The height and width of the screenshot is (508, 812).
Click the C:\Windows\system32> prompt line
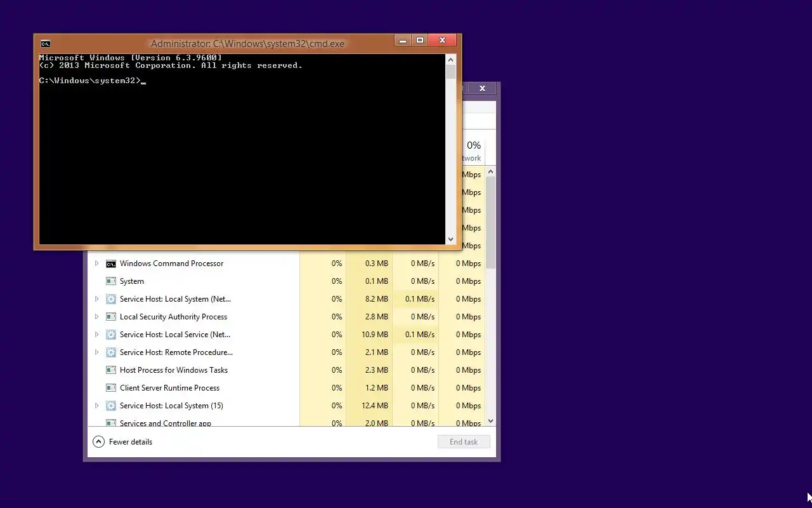point(93,81)
